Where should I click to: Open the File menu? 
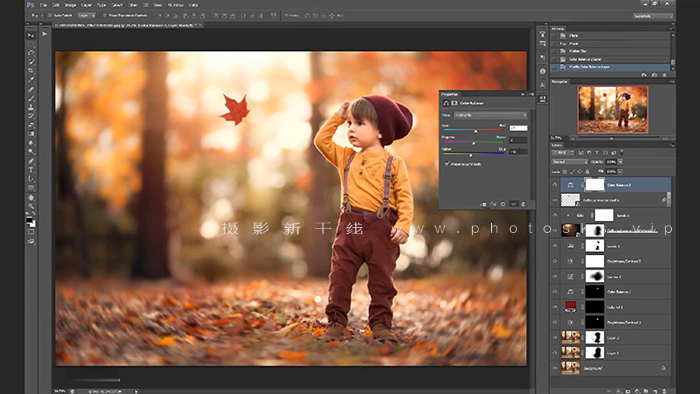(43, 5)
